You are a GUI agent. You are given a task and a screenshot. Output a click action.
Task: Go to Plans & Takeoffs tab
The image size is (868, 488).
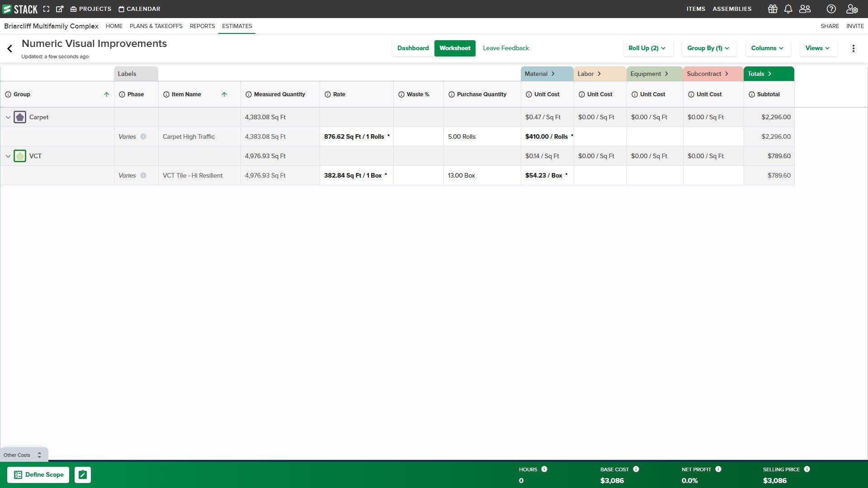[156, 26]
